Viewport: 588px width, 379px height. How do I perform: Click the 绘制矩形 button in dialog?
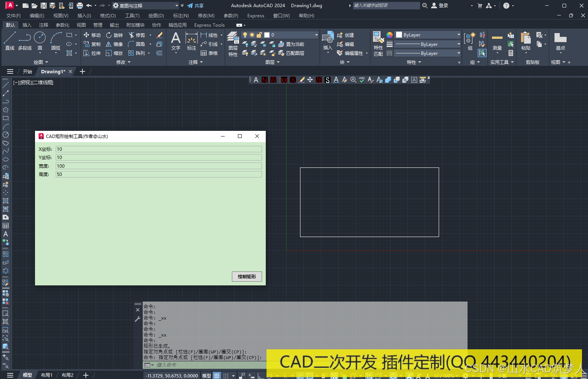pos(247,276)
